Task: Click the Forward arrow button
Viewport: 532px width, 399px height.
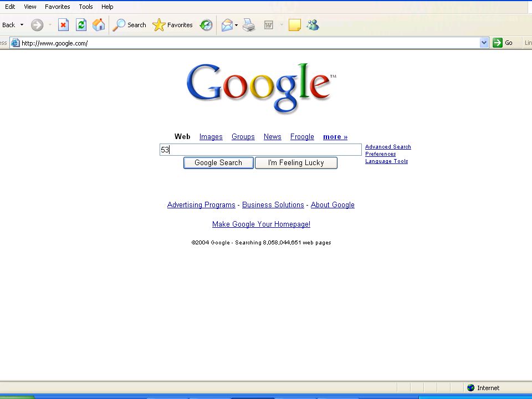Action: tap(37, 25)
